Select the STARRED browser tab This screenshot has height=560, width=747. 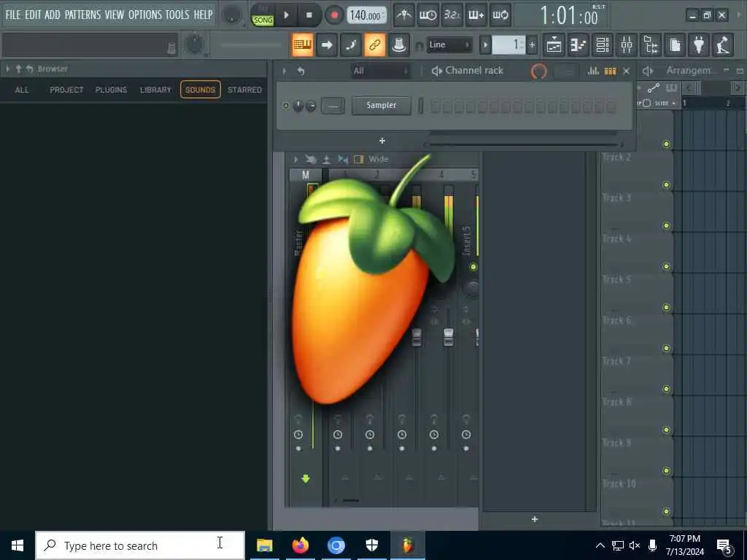[x=244, y=90]
